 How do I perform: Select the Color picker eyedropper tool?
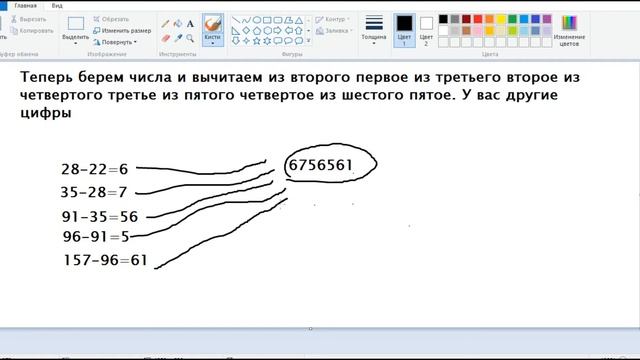click(x=178, y=38)
